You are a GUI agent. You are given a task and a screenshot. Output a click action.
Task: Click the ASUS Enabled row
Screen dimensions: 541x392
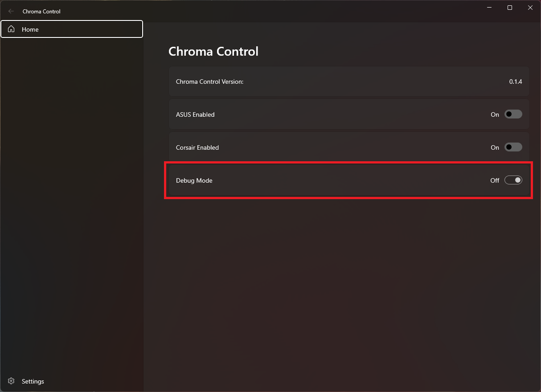[312, 114]
